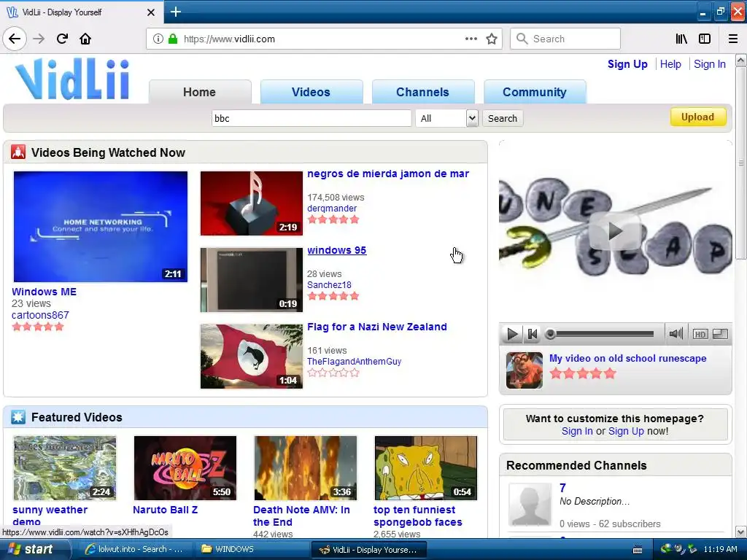Screen dimensions: 747x560
Task: Click the VidLii Search button
Action: point(503,118)
